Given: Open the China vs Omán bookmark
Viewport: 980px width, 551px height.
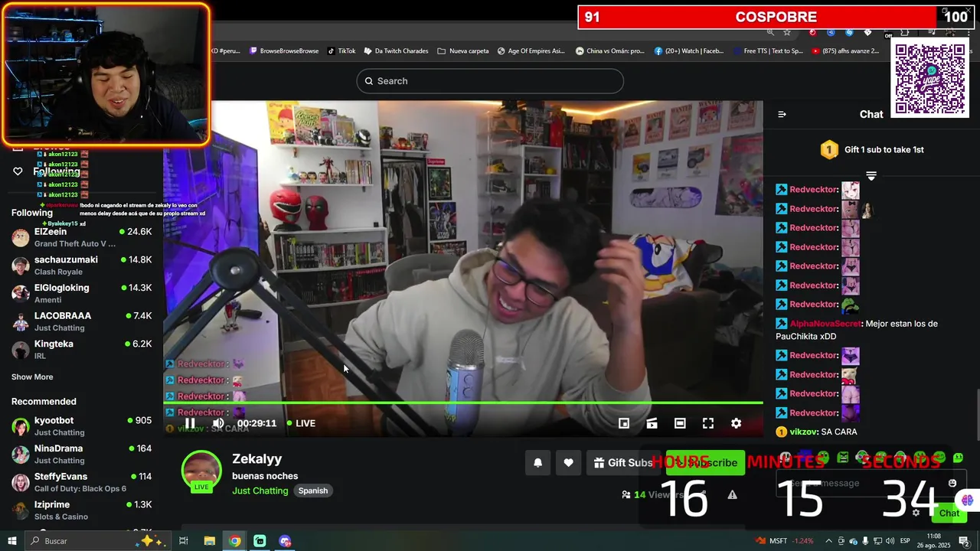Looking at the screenshot, I should click(609, 51).
